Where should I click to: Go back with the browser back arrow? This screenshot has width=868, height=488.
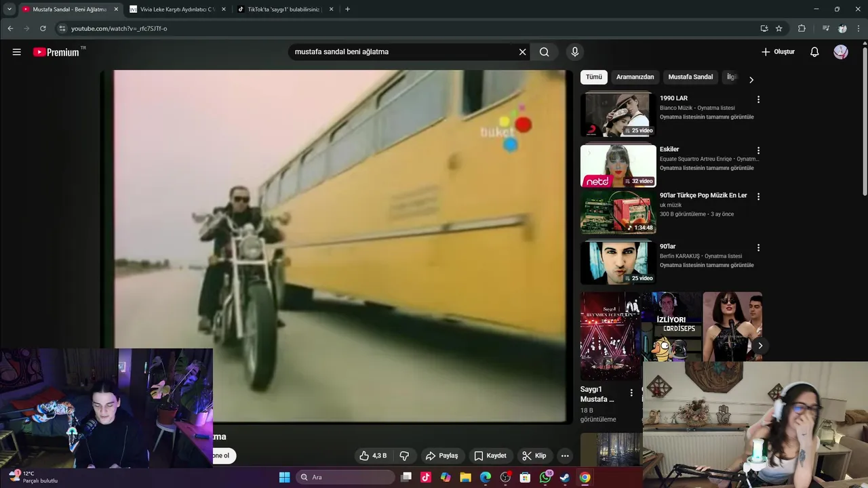(x=10, y=28)
